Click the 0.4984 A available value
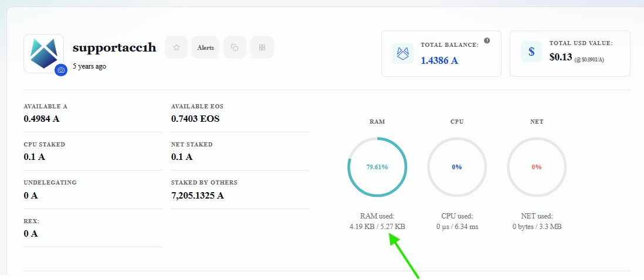644x280 pixels. 42,119
